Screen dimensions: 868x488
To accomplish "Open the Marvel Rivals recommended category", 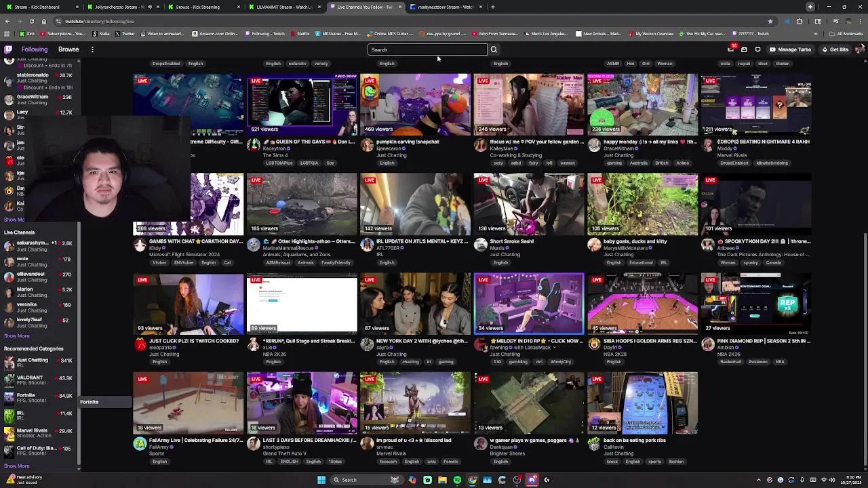I will click(39, 433).
